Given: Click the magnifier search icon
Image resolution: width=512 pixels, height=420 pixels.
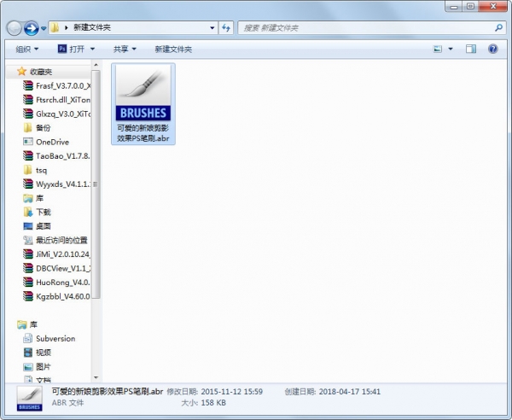Looking at the screenshot, I should coord(498,28).
